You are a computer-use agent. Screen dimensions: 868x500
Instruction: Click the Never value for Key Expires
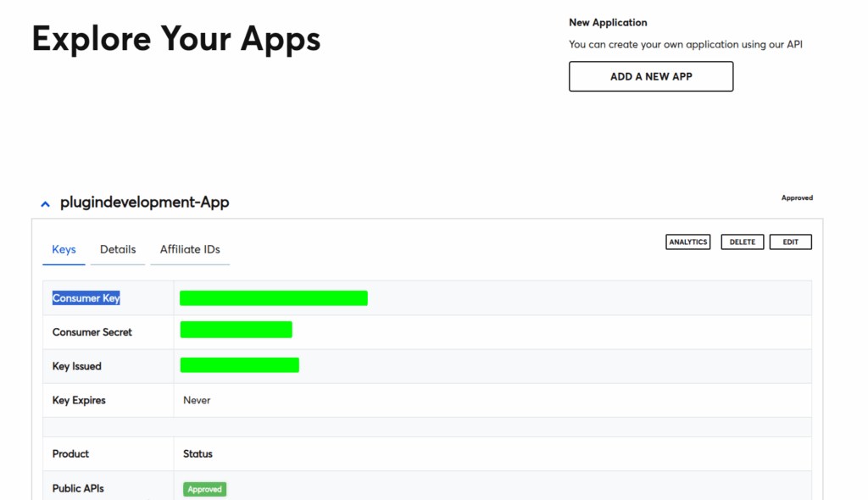click(197, 400)
